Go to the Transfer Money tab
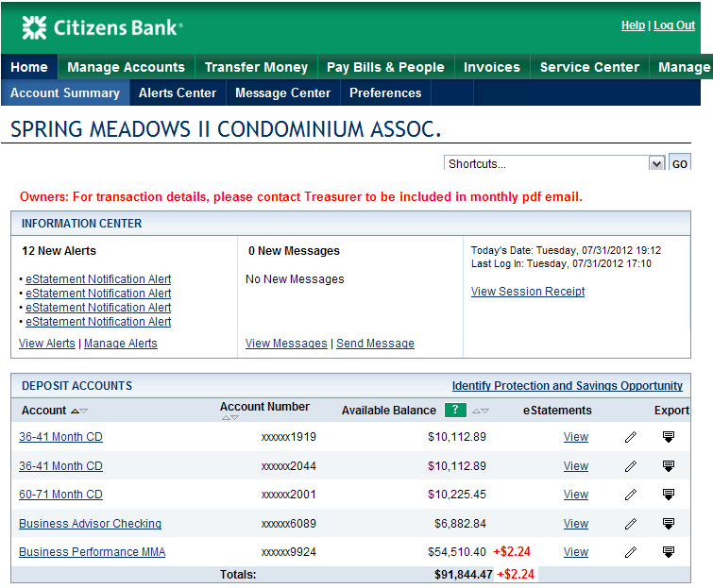This screenshot has width=713, height=588. pyautogui.click(x=256, y=67)
